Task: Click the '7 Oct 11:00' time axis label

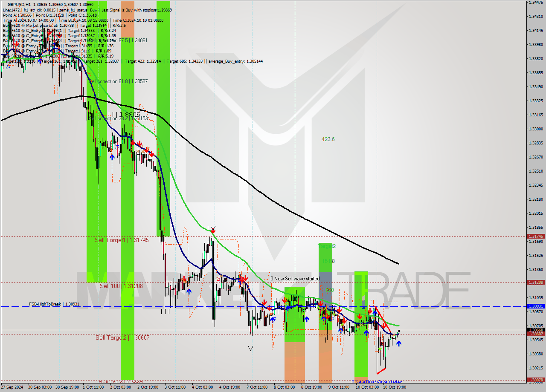Action: (257, 387)
